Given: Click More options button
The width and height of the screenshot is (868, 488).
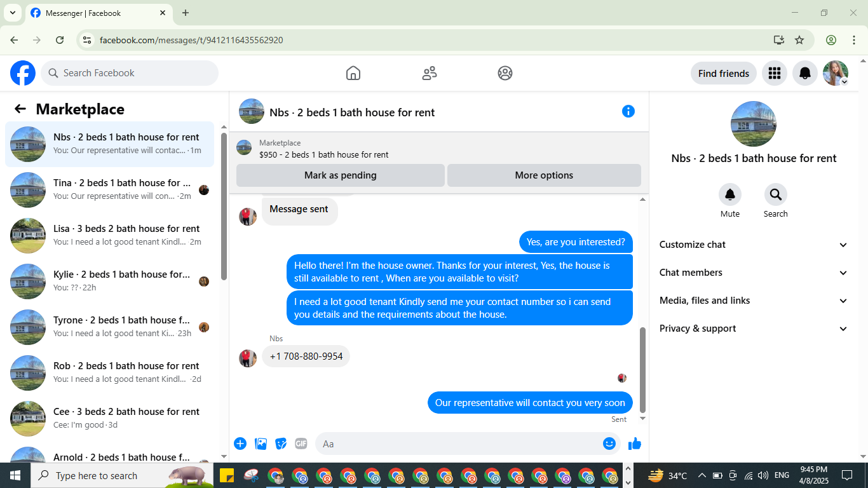Looking at the screenshot, I should pos(544,175).
